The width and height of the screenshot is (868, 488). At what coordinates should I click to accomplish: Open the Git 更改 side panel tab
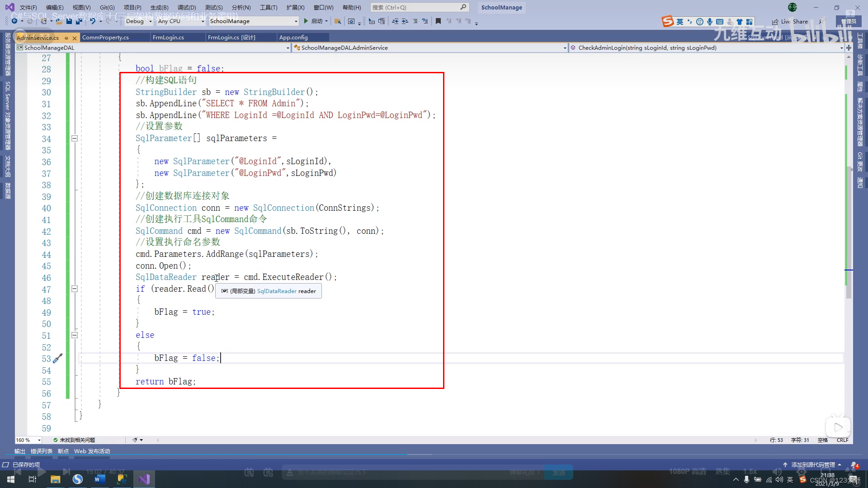(860, 162)
